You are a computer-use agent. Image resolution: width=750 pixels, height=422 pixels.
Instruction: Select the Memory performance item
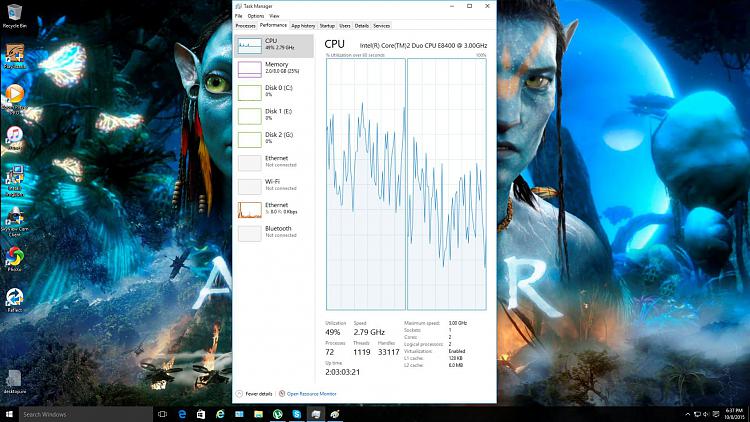pos(274,69)
